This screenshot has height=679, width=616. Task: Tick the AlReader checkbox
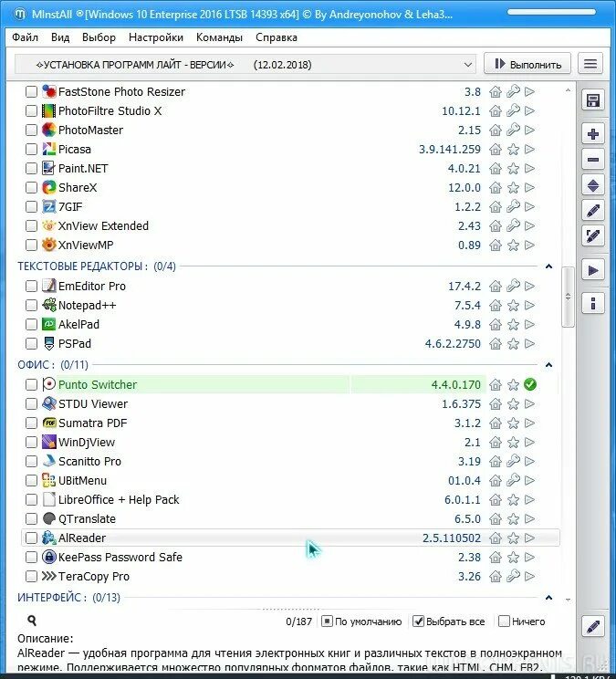[x=31, y=538]
